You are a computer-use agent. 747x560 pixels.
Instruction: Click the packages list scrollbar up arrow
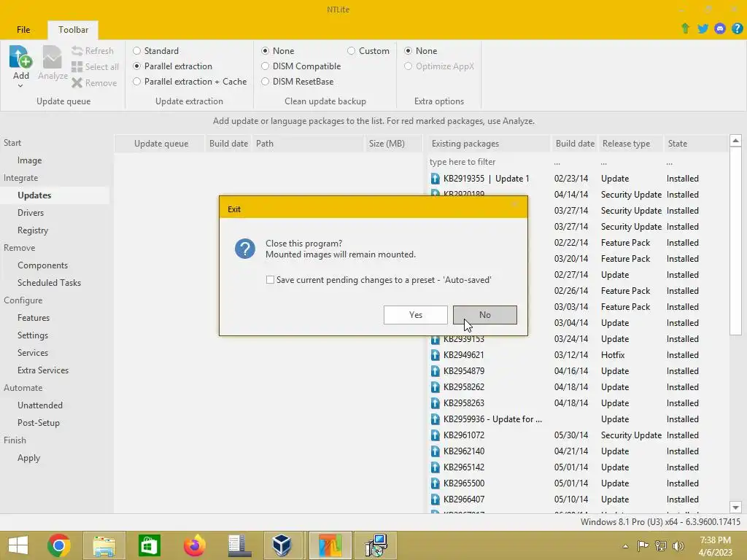tap(735, 141)
